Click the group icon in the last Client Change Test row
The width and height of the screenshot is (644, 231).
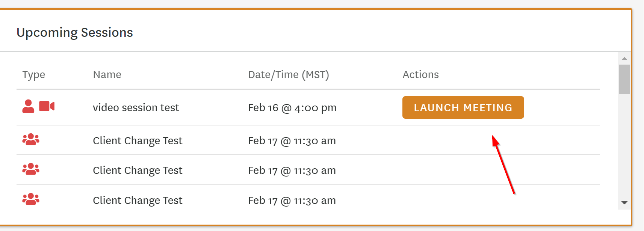31,199
